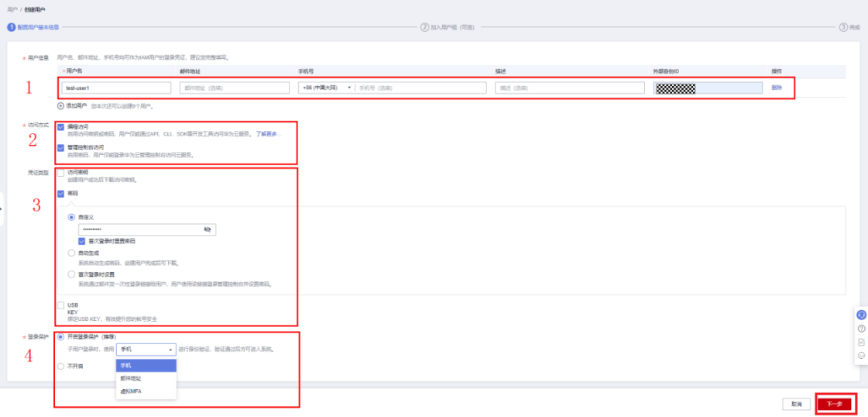Click the 创建用户 breadcrumb text
The width and height of the screenshot is (868, 417).
[35, 10]
